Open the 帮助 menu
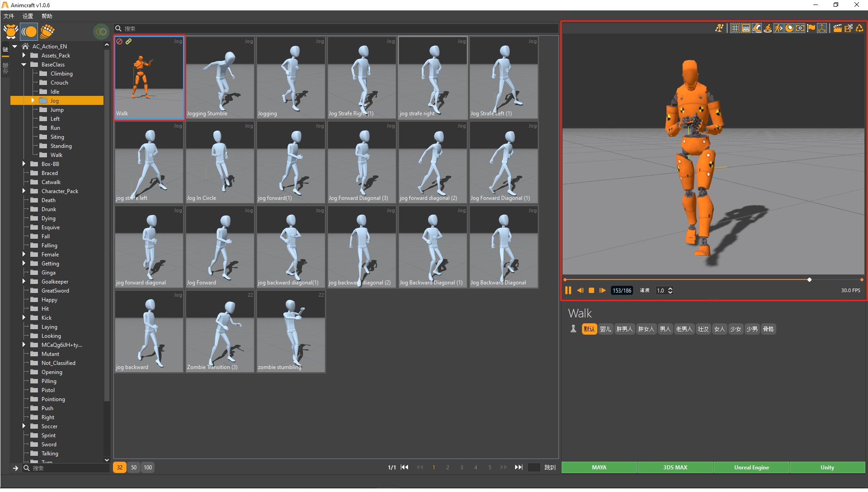868x492 pixels. coord(47,16)
